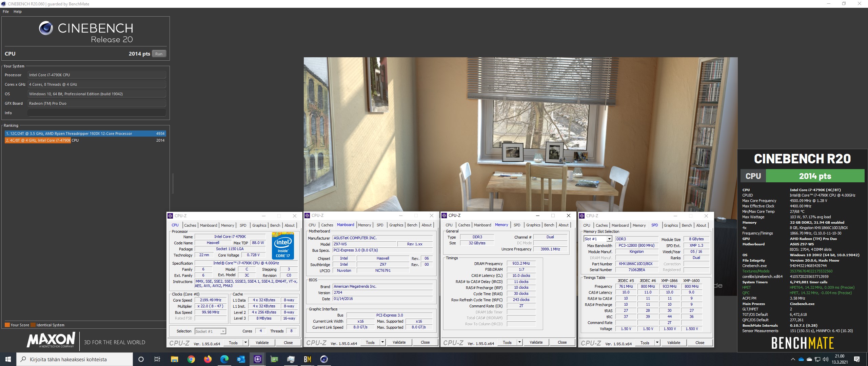868x366 pixels.
Task: Expand Tools arrow in the Mainboard CPU-Z window
Action: click(x=382, y=342)
